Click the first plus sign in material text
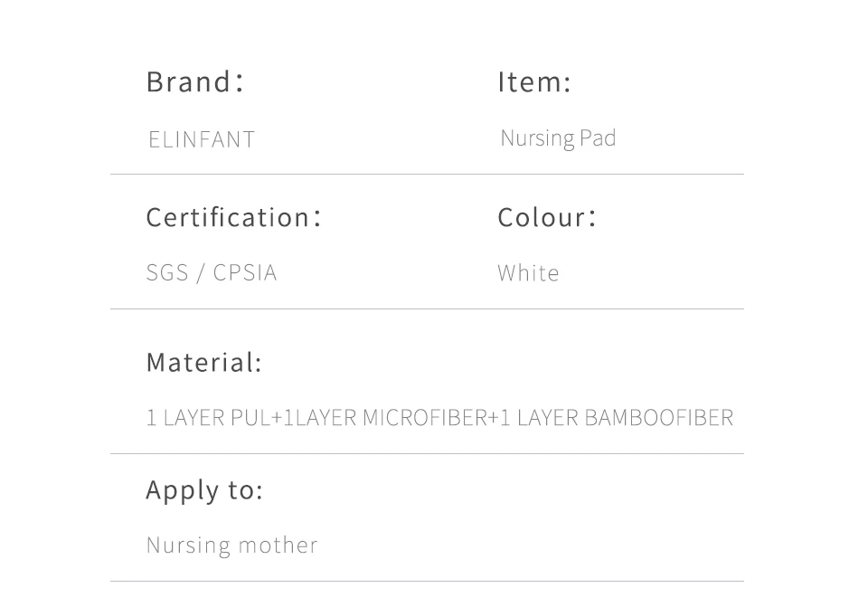Screen dimensions: 868x607 click(277, 418)
